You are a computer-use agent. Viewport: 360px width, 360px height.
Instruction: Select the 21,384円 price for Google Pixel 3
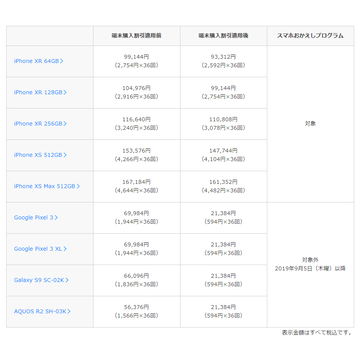click(x=224, y=213)
